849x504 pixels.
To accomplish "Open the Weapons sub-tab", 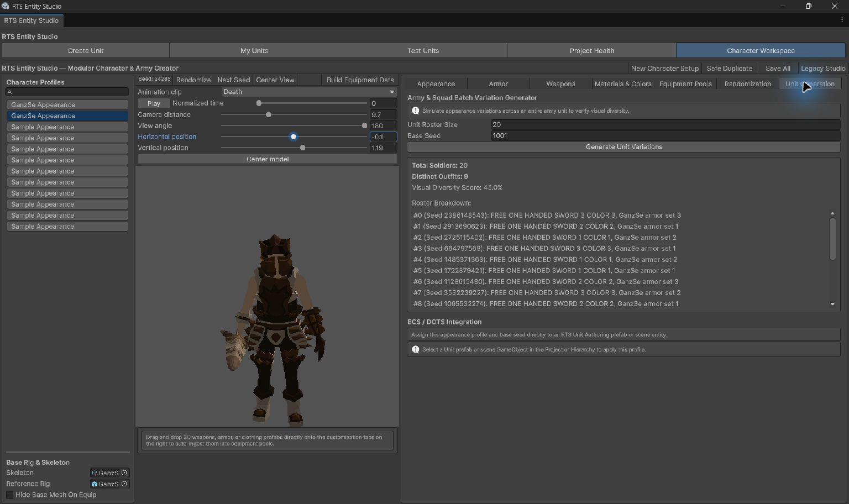I will pyautogui.click(x=560, y=83).
